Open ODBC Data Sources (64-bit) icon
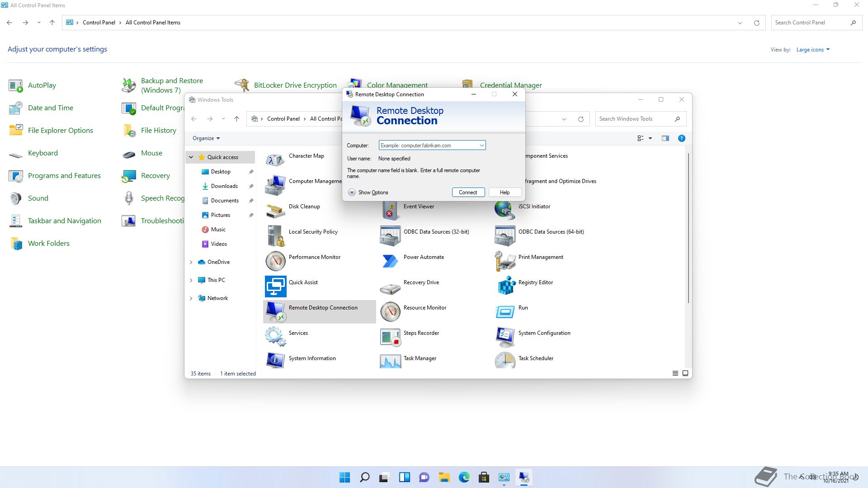 [x=505, y=235]
